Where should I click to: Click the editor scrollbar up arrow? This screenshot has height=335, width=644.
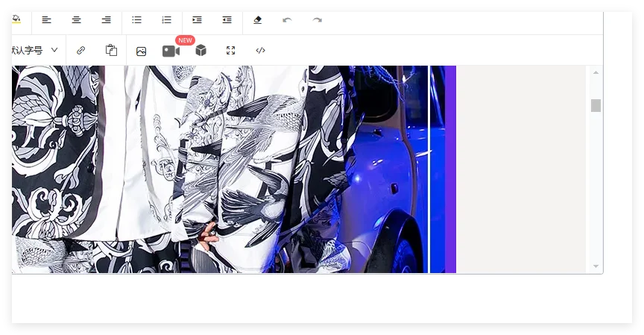pyautogui.click(x=596, y=72)
